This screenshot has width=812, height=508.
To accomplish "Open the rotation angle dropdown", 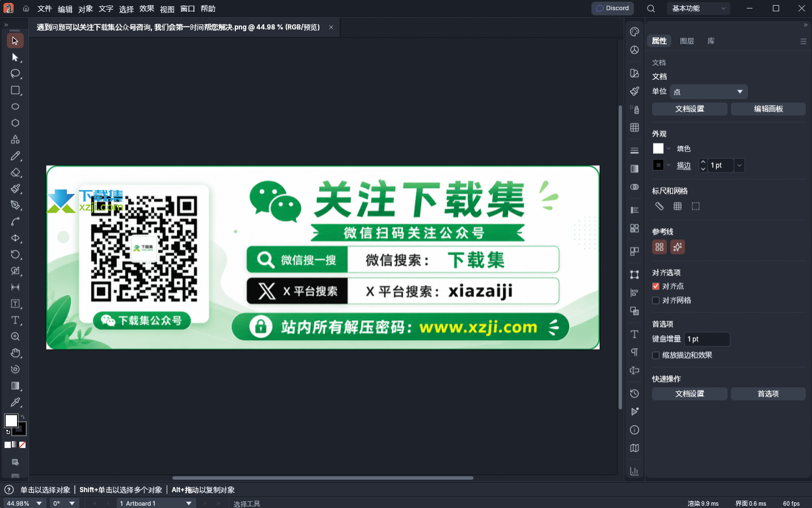I will [72, 503].
